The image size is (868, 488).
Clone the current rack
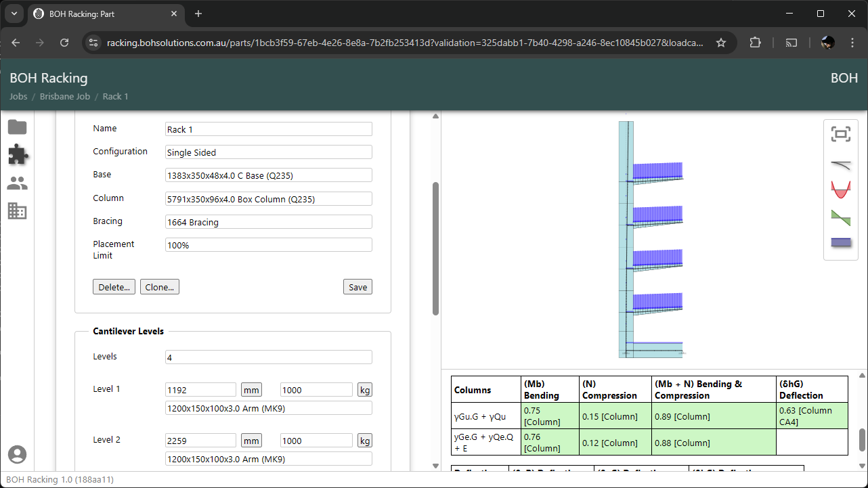point(159,286)
